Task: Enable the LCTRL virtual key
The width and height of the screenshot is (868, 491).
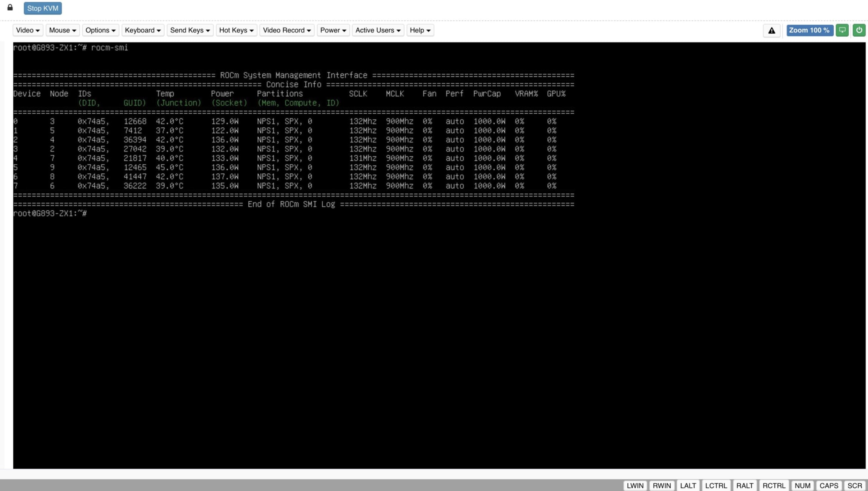Action: [716, 485]
